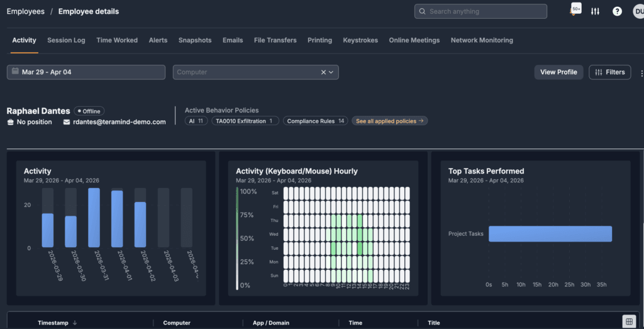Select the TA0010 Exfiltration policy chip
The height and width of the screenshot is (329, 644).
click(245, 121)
